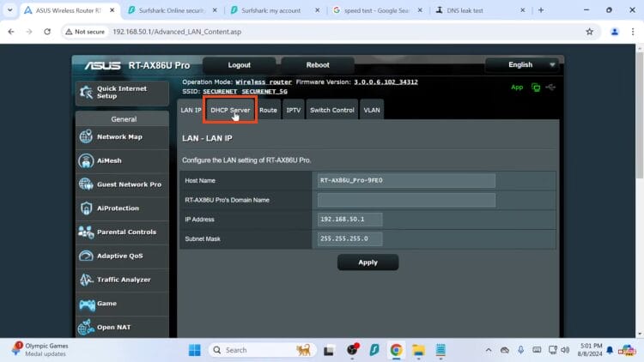The image size is (644, 362).
Task: Click the Wireless router operation mode link
Action: coord(264,82)
